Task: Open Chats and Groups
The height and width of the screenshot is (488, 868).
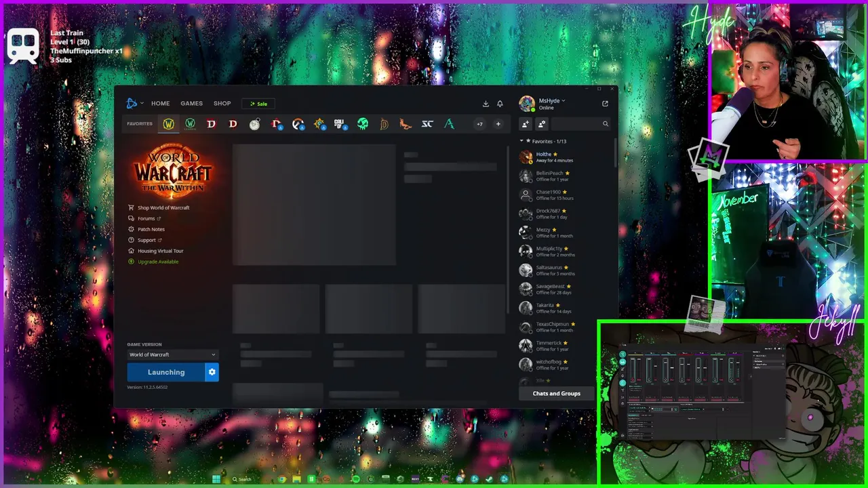Action: 556,393
